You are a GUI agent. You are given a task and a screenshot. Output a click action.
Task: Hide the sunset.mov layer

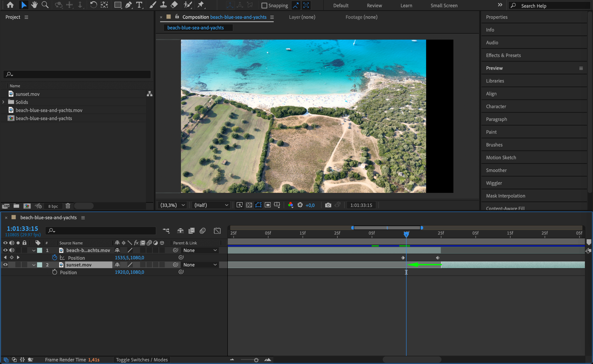pos(5,265)
